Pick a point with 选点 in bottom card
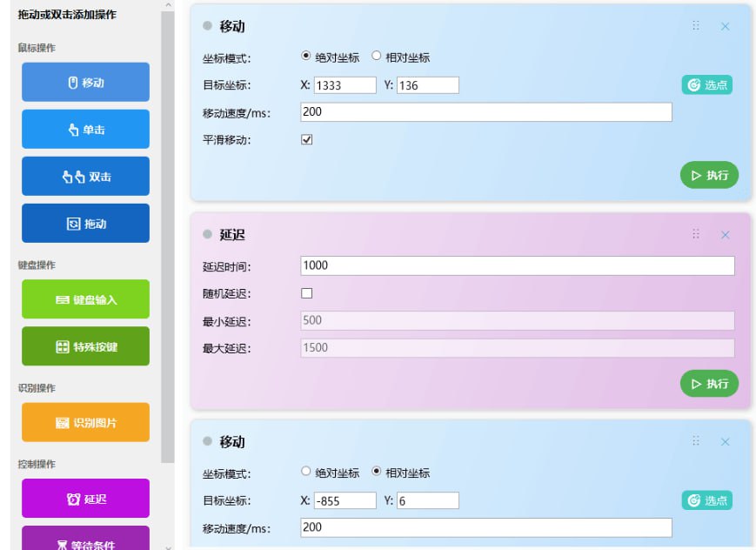The image size is (756, 550). coord(706,500)
